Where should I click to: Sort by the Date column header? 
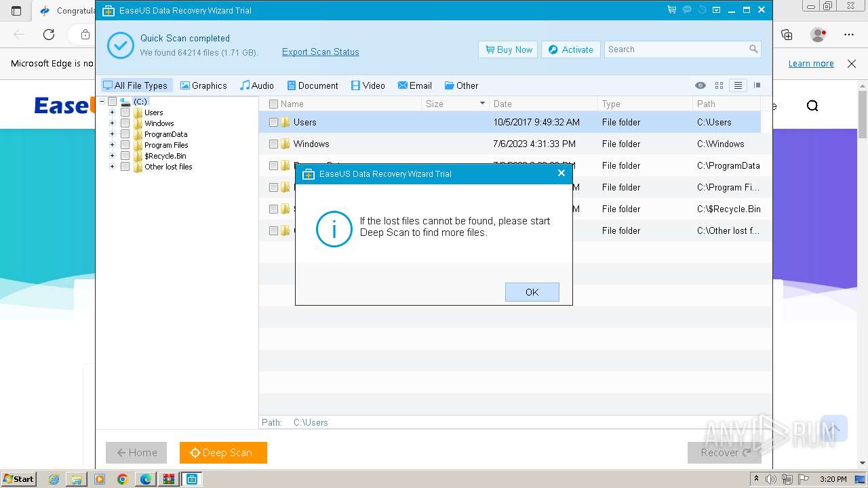coord(543,104)
